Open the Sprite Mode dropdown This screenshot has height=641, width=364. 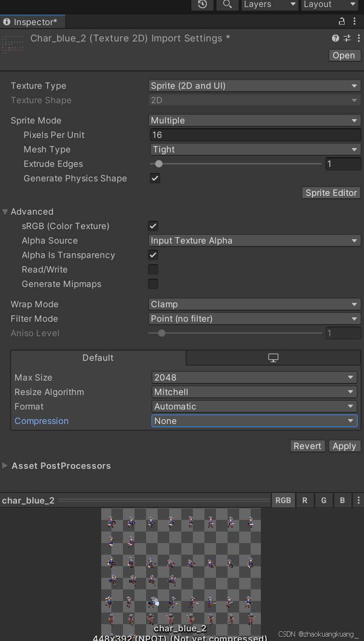point(255,121)
